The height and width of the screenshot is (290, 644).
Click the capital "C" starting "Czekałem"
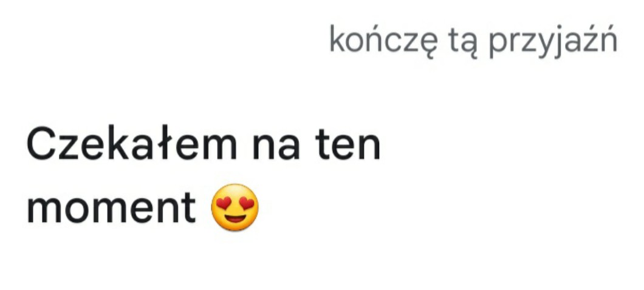(41, 144)
